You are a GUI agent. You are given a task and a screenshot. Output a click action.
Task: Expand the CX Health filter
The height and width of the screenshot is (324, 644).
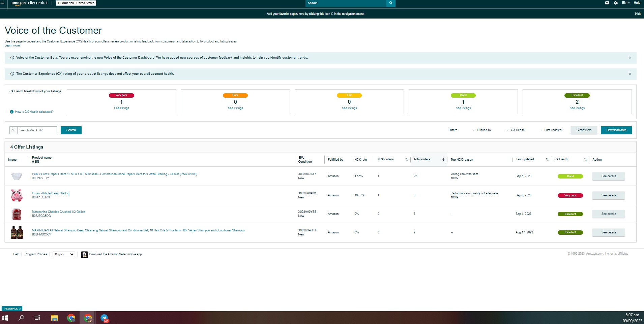pyautogui.click(x=516, y=130)
